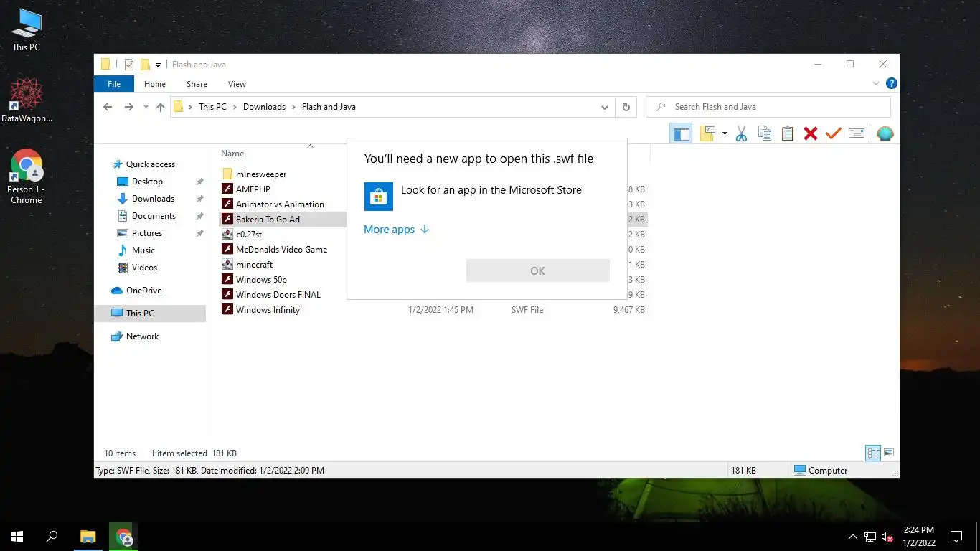980x551 pixels.
Task: Expand the More apps link
Action: [x=396, y=230]
